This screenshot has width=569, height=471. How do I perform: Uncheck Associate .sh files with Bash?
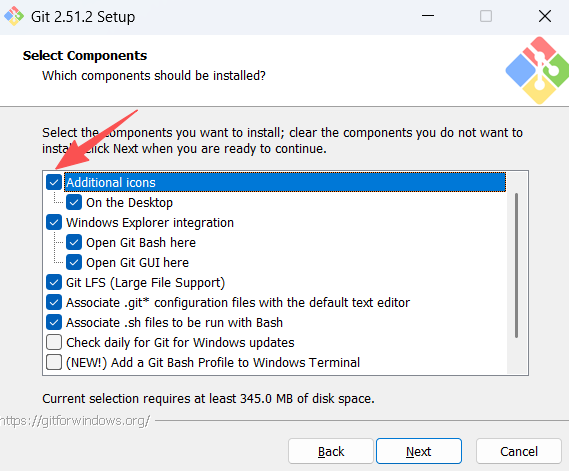[x=54, y=322]
